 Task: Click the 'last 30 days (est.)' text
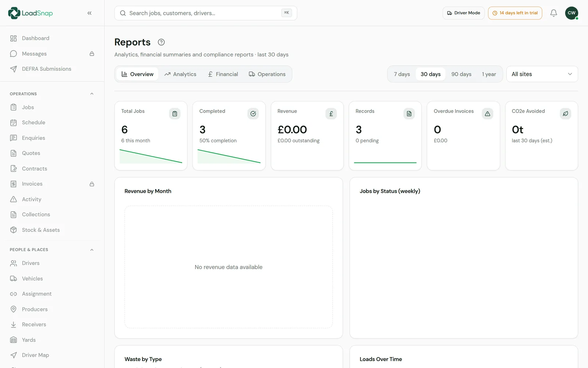click(532, 141)
